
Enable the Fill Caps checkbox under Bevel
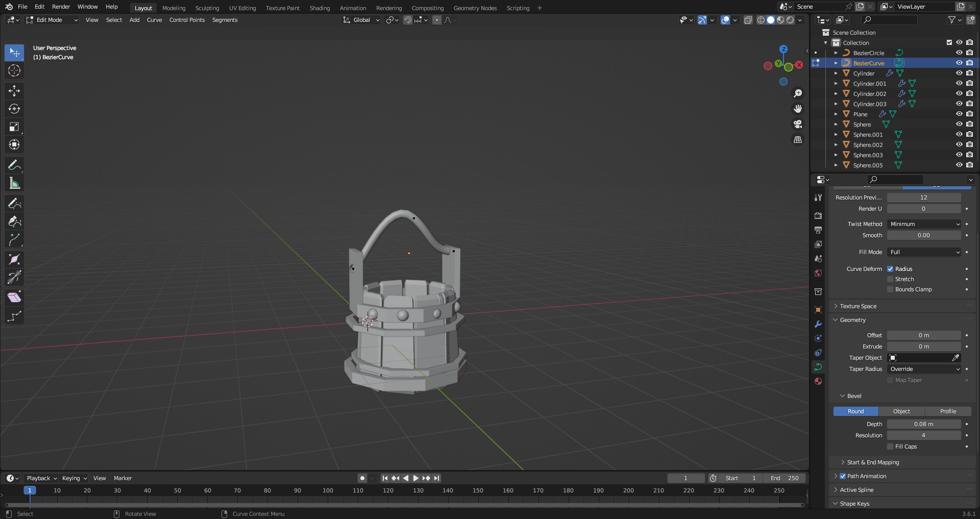[x=892, y=447]
